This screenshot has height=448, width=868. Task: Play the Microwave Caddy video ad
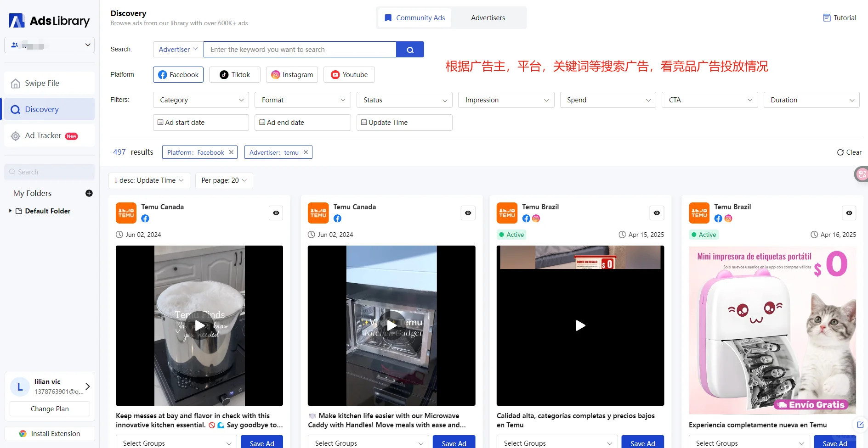pyautogui.click(x=391, y=325)
